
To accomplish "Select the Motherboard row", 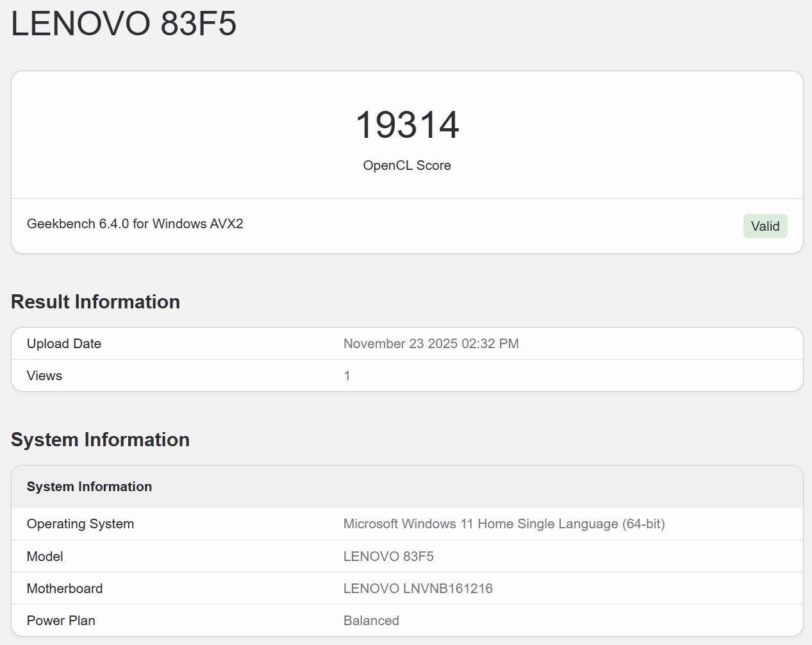I will coord(64,588).
